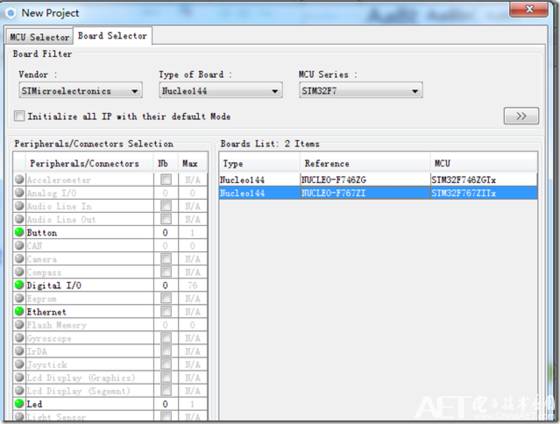This screenshot has width=560, height=424.
Task: Toggle the Camera checkbox
Action: tap(166, 259)
